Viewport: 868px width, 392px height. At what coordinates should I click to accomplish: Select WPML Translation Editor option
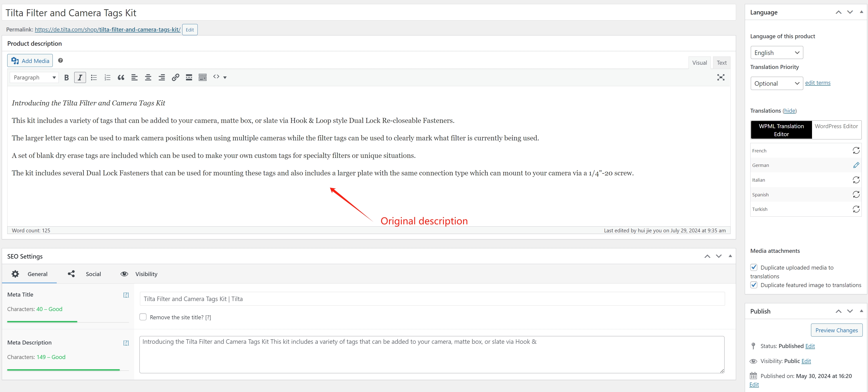pos(781,130)
